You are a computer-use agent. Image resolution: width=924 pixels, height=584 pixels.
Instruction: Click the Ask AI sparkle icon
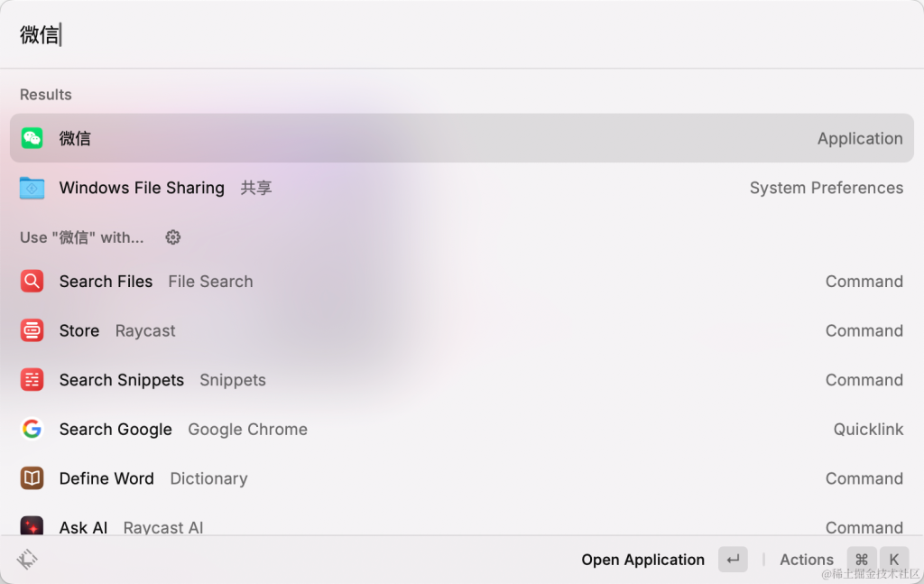point(32,525)
